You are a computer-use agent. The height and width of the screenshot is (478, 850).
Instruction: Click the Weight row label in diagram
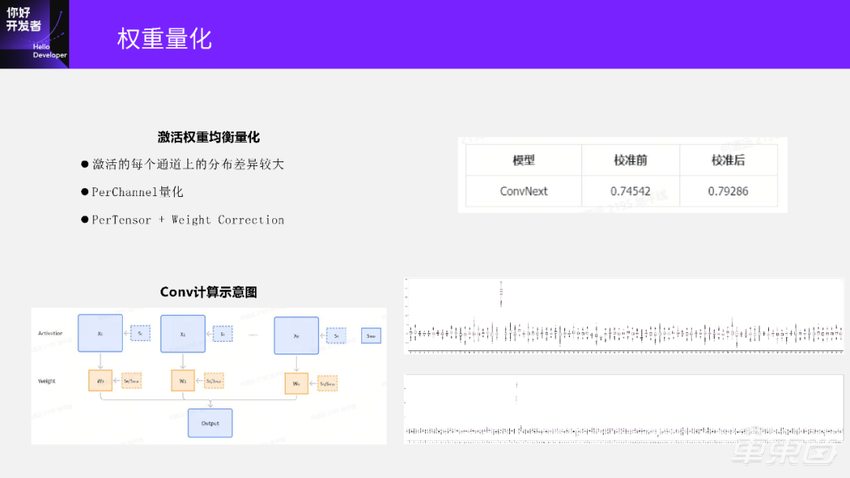46,381
